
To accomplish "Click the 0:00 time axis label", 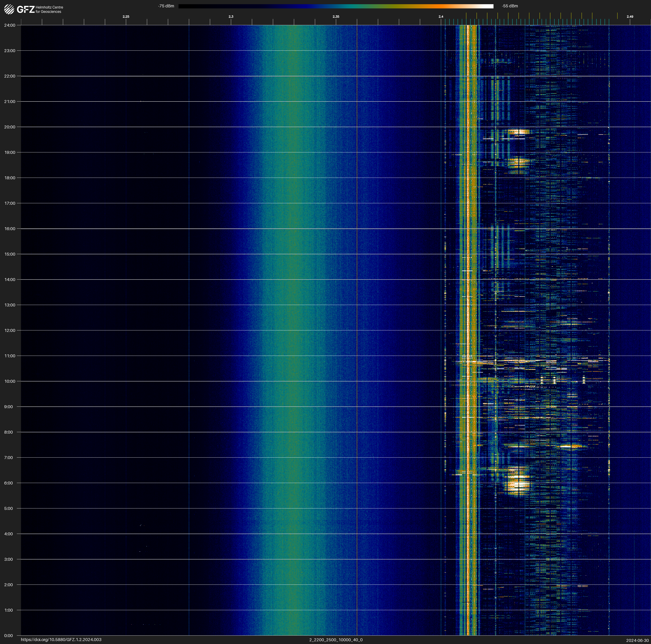I will click(8, 636).
